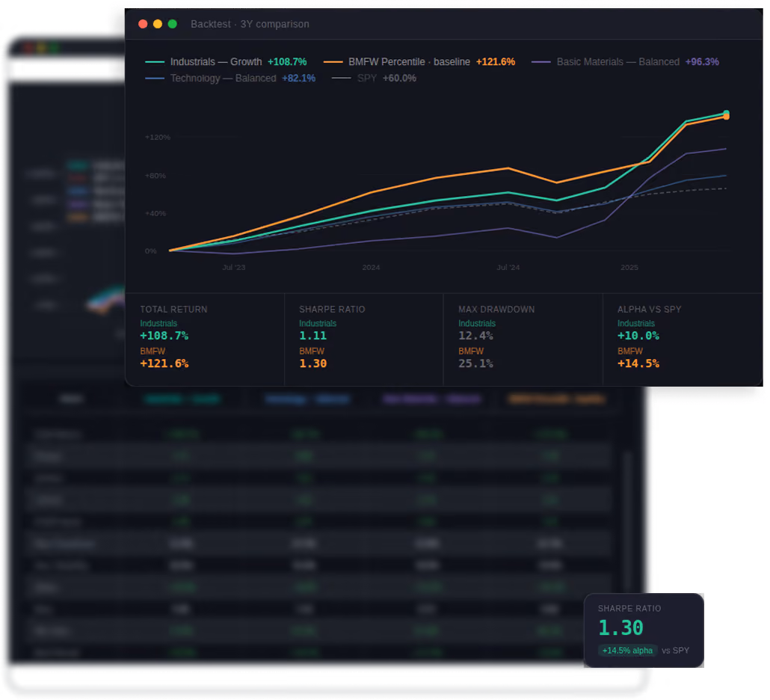
Task: Click the TOTAL RETURN card heading
Action: click(x=174, y=310)
